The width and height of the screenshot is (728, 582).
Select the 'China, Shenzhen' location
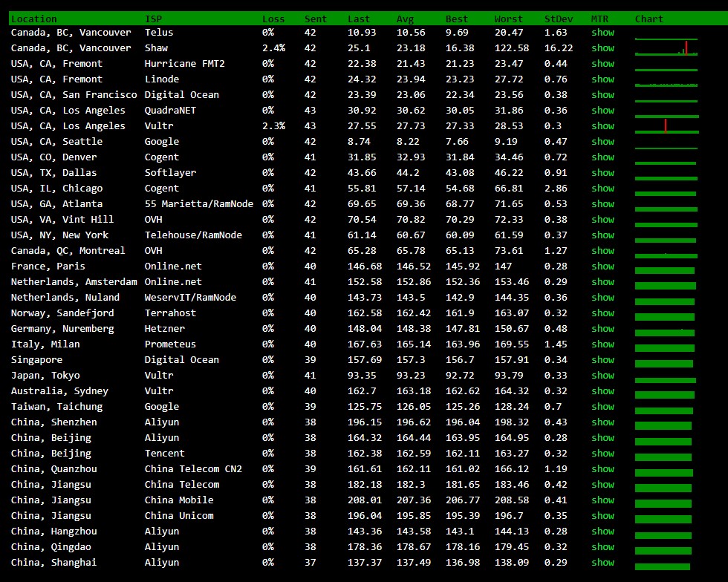point(53,422)
